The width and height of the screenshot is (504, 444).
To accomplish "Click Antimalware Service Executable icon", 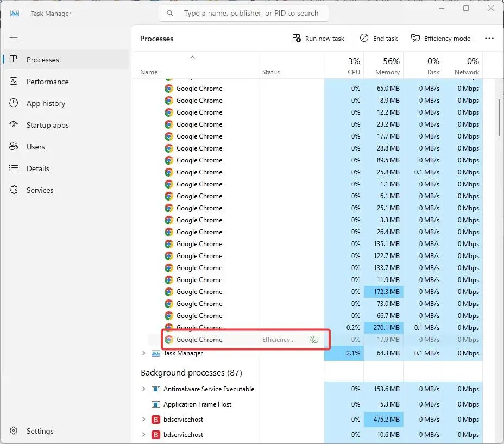I will pyautogui.click(x=156, y=389).
